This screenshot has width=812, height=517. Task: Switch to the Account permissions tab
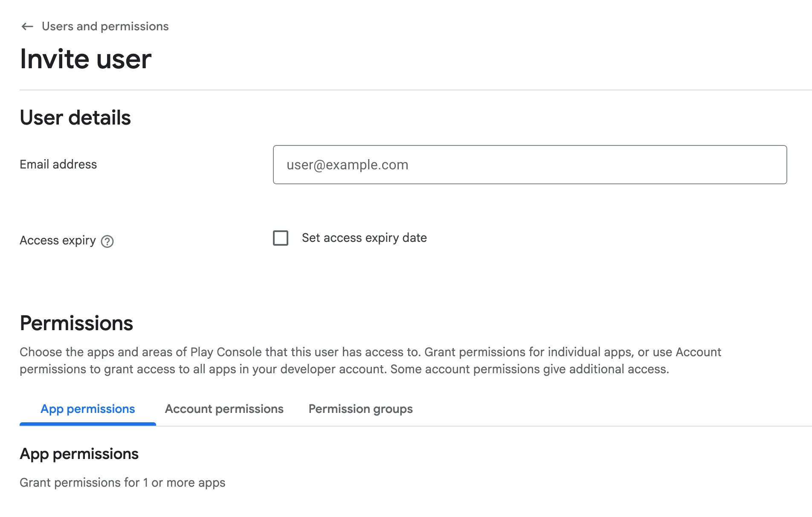click(224, 409)
